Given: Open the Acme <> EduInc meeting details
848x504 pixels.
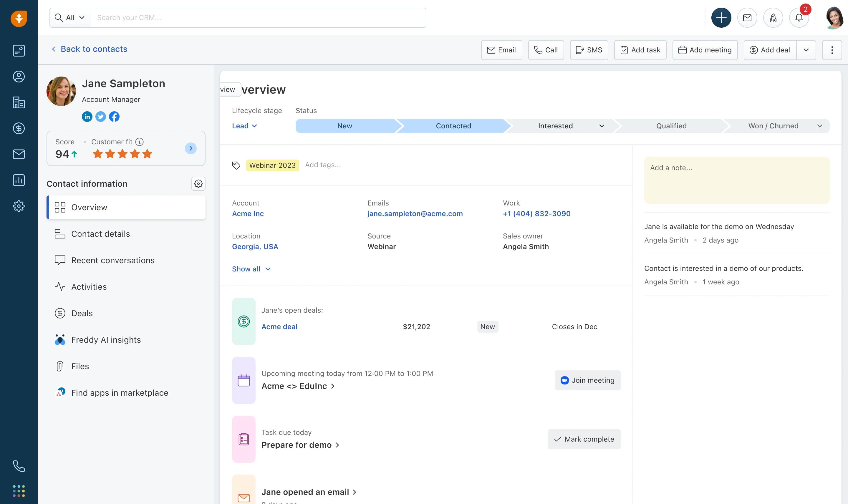Looking at the screenshot, I should click(298, 386).
